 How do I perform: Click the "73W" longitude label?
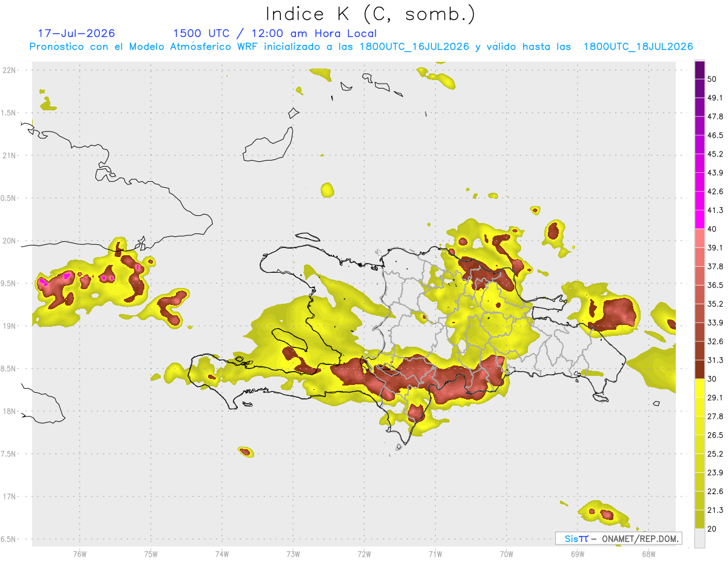click(293, 554)
